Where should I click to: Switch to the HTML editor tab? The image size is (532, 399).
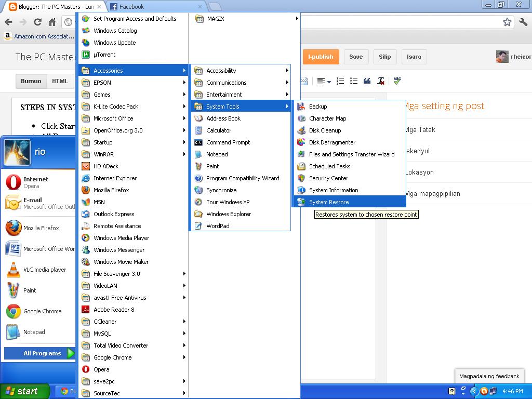(60, 81)
